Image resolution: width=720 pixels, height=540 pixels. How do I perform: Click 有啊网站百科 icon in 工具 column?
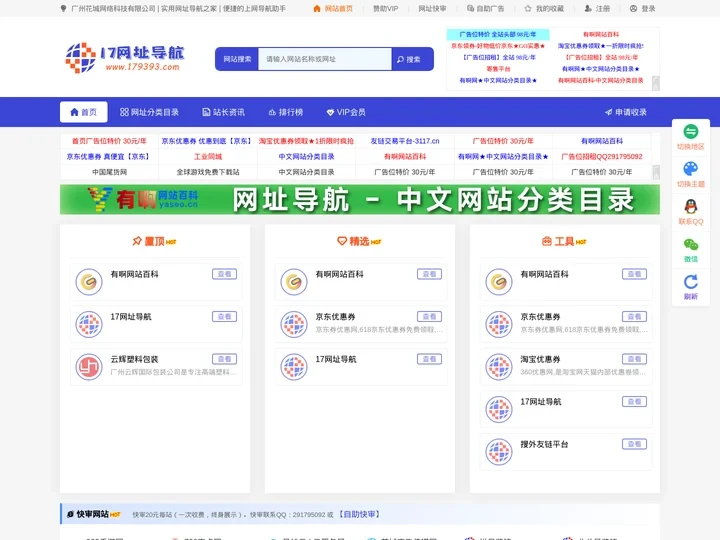[499, 281]
